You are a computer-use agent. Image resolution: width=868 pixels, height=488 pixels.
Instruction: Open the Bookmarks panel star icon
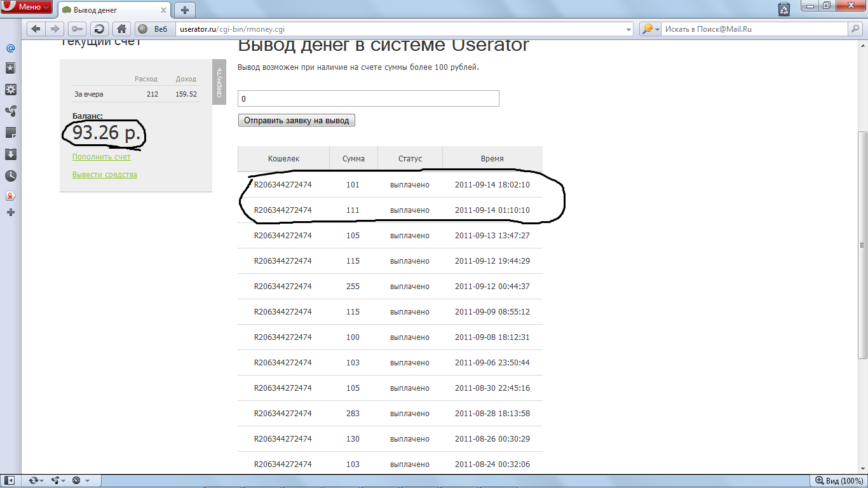click(10, 69)
